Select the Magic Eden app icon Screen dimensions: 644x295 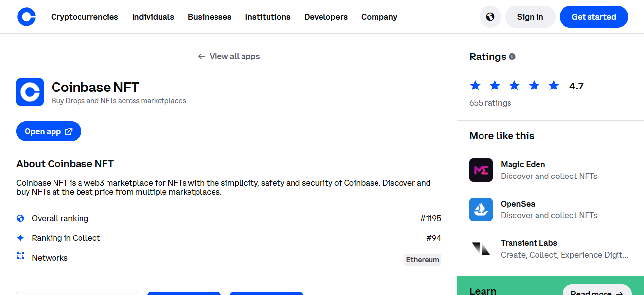point(481,170)
